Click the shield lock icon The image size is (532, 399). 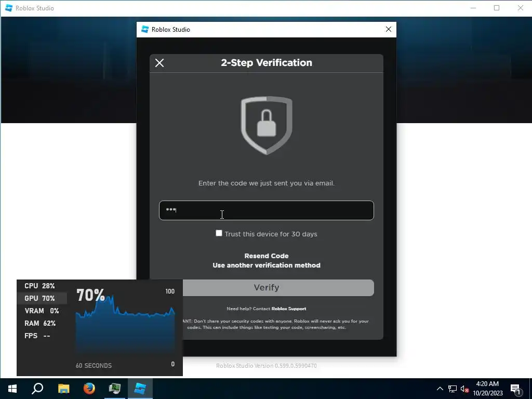pyautogui.click(x=267, y=126)
